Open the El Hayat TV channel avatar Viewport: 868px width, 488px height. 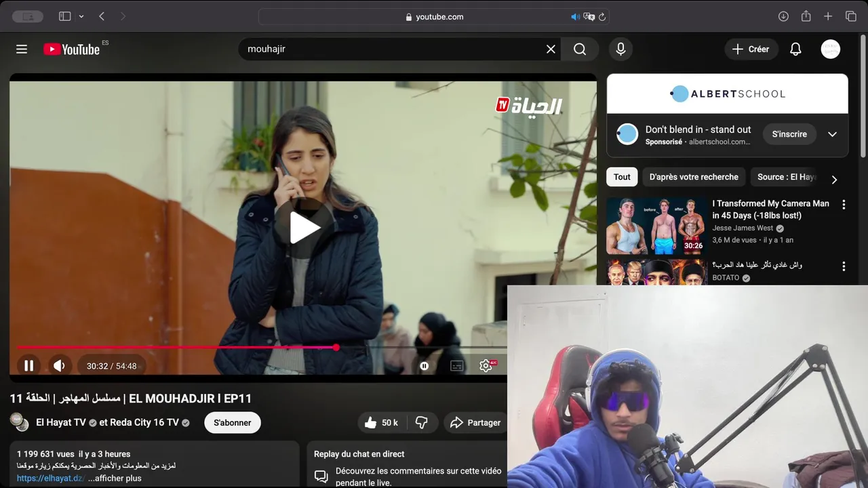[x=20, y=422]
